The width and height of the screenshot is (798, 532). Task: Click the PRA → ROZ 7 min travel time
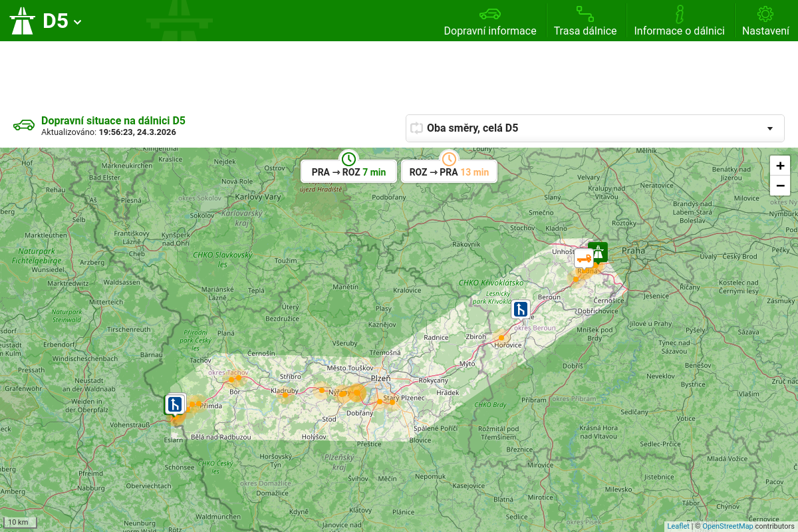(348, 172)
